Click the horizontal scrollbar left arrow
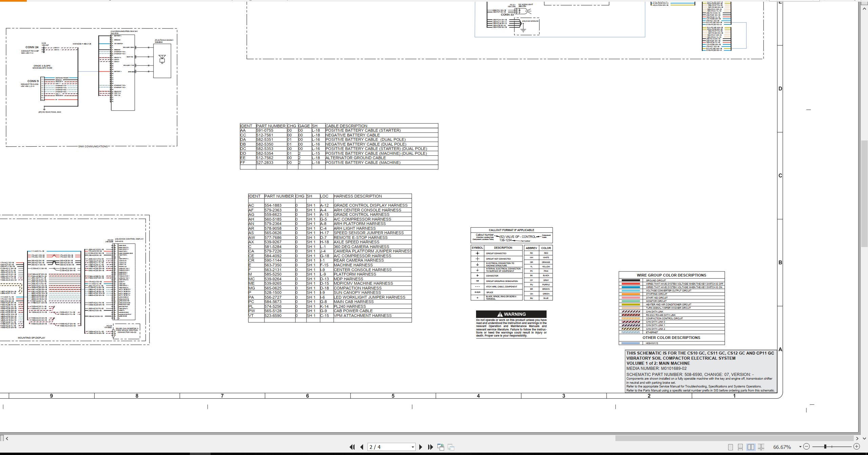The width and height of the screenshot is (868, 455). [7, 438]
